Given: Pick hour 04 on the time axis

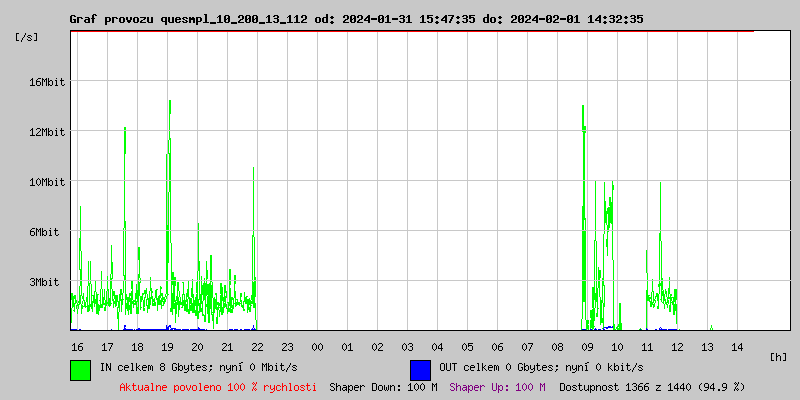Looking at the screenshot, I should coord(437,346).
